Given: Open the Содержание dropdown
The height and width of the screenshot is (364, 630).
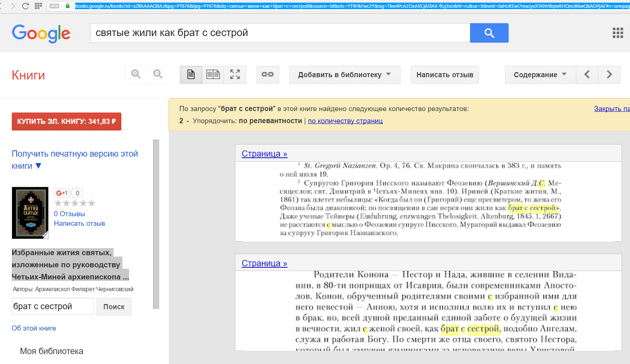Looking at the screenshot, I should click(x=540, y=75).
